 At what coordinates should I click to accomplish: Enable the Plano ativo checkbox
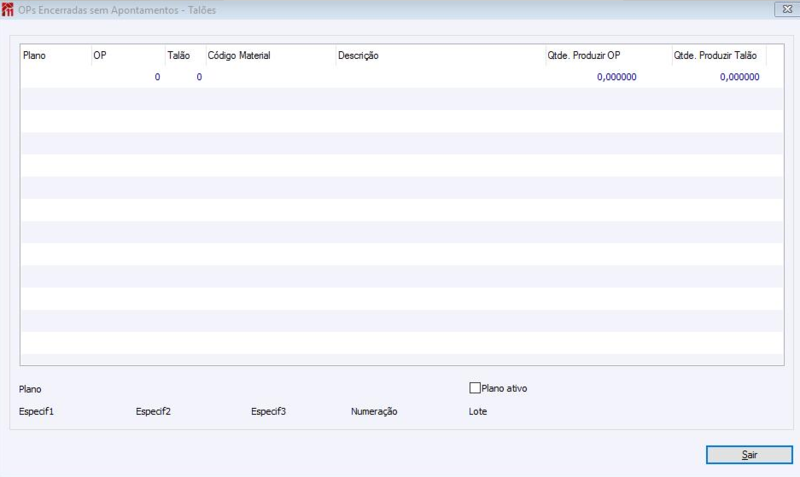(474, 388)
